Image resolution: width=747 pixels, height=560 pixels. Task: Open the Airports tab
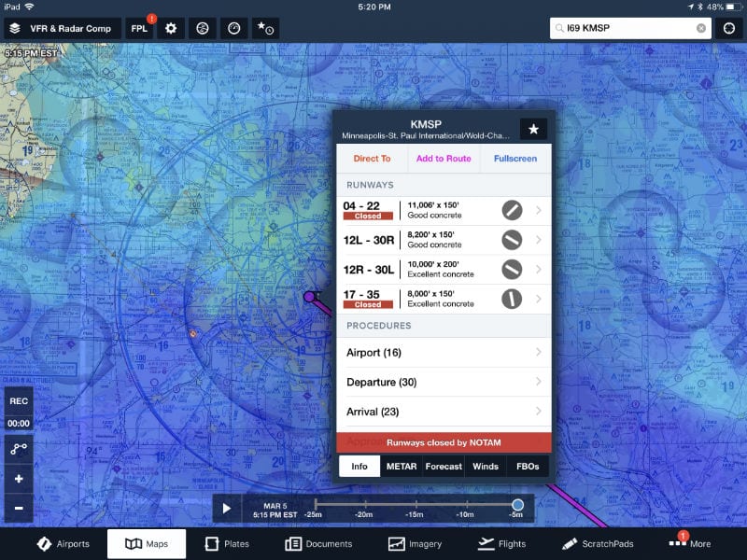pyautogui.click(x=63, y=544)
